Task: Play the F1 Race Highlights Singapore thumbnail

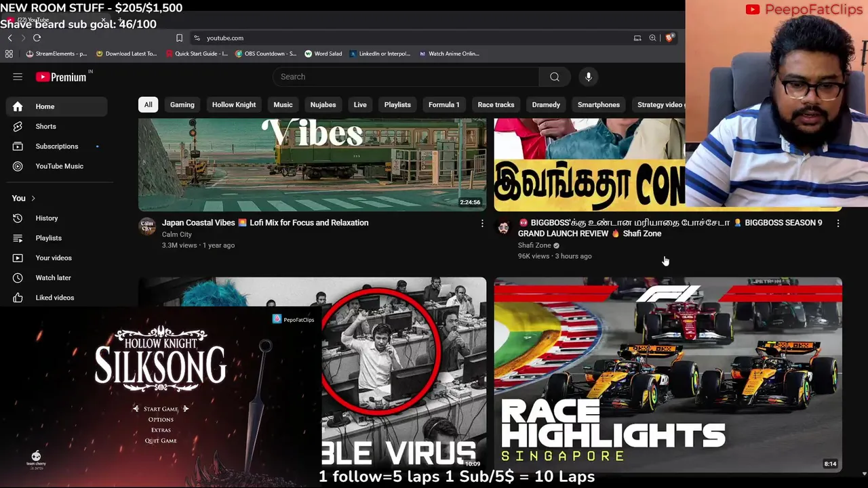Action: click(668, 374)
